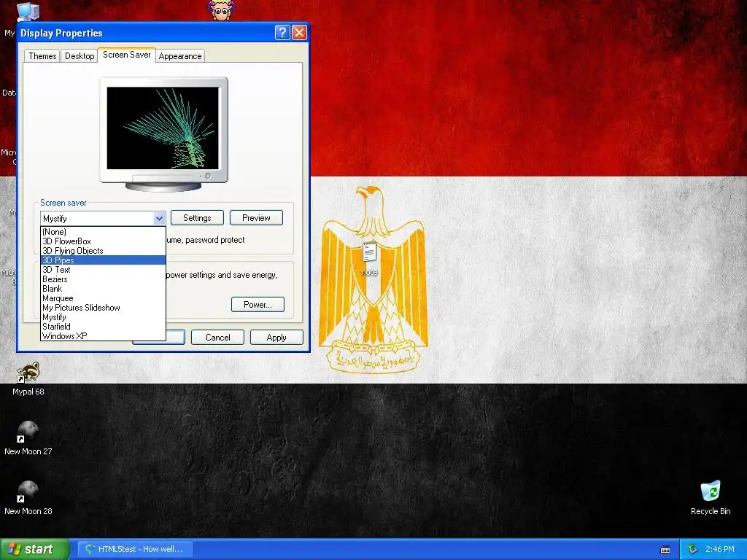
Task: Open the New Moon 28 desktop icon
Action: [x=28, y=498]
